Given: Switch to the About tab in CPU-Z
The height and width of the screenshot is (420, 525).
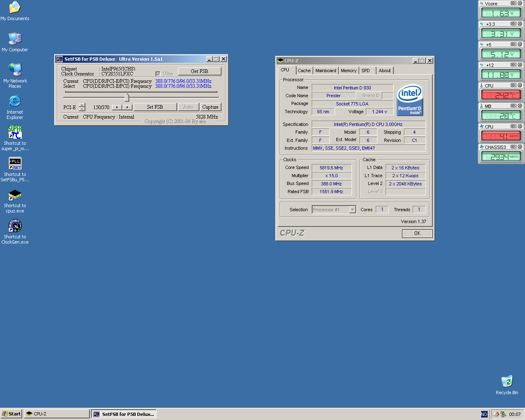Looking at the screenshot, I should tap(385, 71).
